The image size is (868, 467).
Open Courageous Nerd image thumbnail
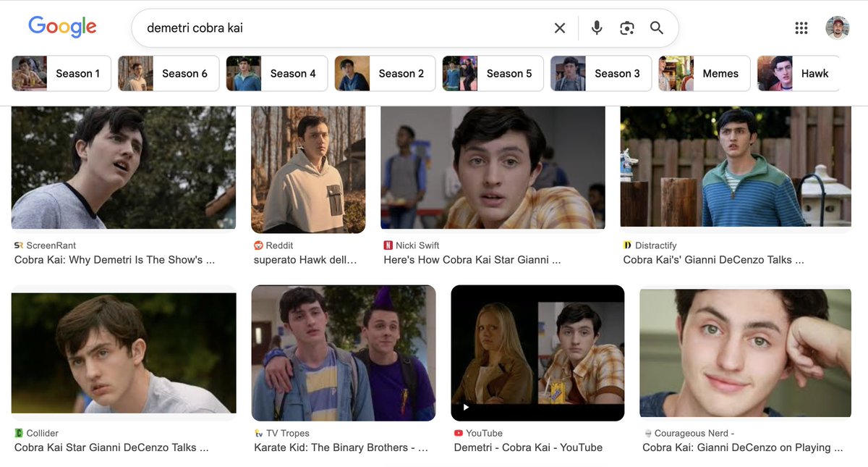tap(745, 353)
